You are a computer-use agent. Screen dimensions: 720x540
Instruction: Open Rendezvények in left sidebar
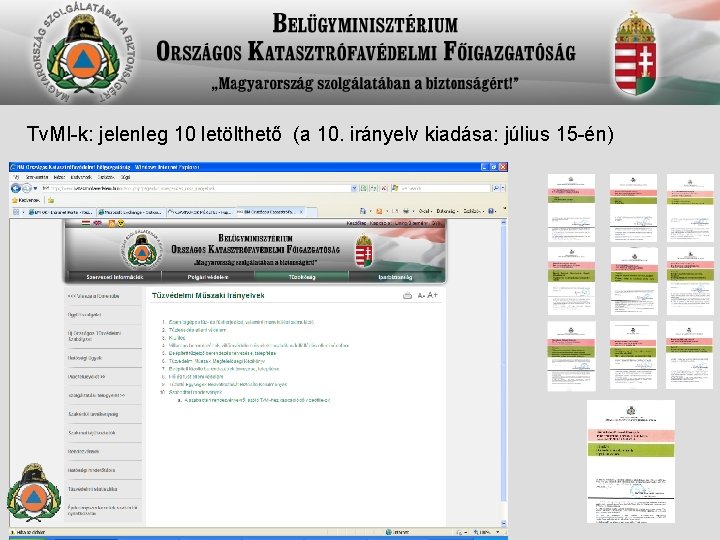(x=83, y=452)
